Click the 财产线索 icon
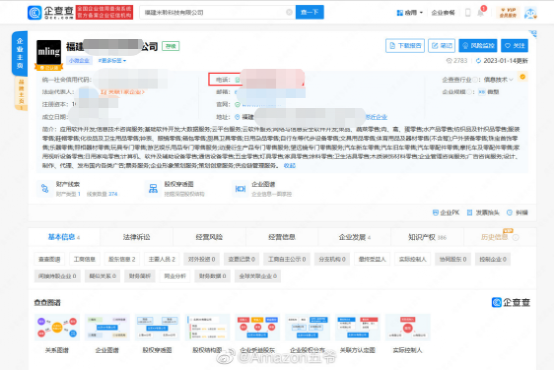The image size is (554, 370). (45, 189)
